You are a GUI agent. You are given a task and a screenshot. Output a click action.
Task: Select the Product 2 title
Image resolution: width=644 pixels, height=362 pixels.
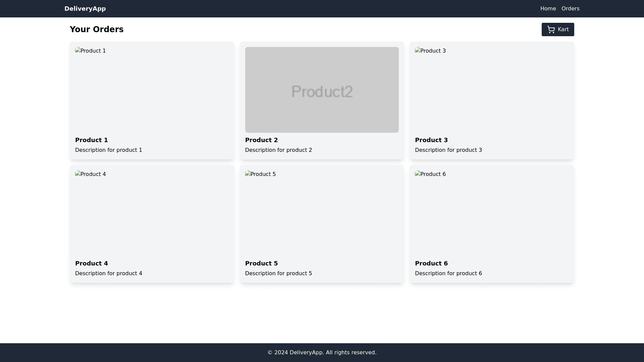(x=261, y=140)
